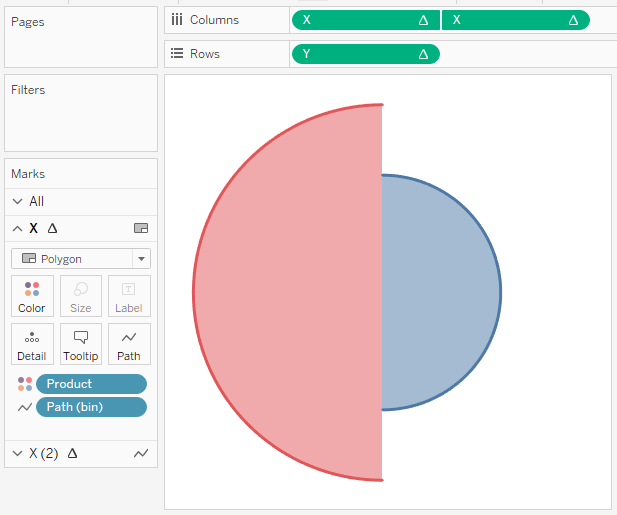This screenshot has height=515, width=617.
Task: Open the Color marks card
Action: pos(32,296)
